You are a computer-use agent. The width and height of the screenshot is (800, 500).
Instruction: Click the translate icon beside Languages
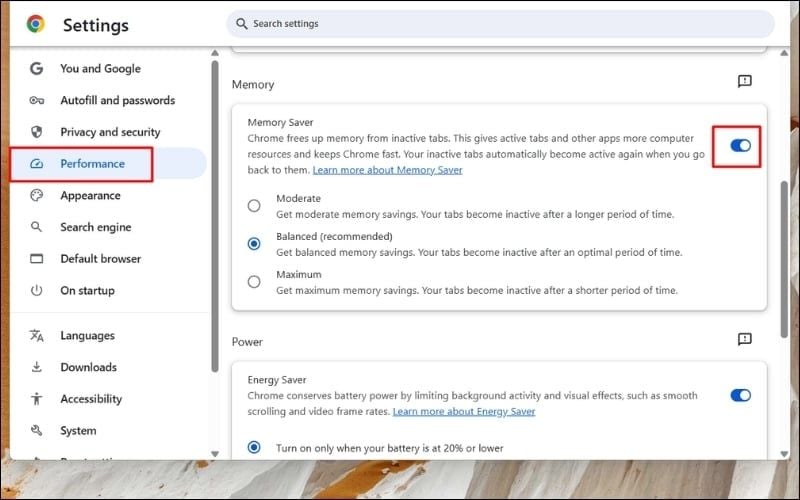coord(36,335)
